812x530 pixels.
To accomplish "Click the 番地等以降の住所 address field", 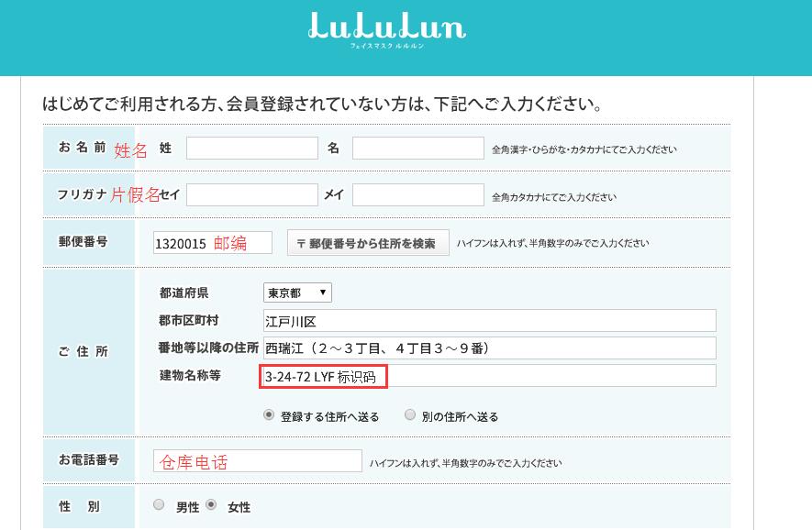I will tap(489, 348).
